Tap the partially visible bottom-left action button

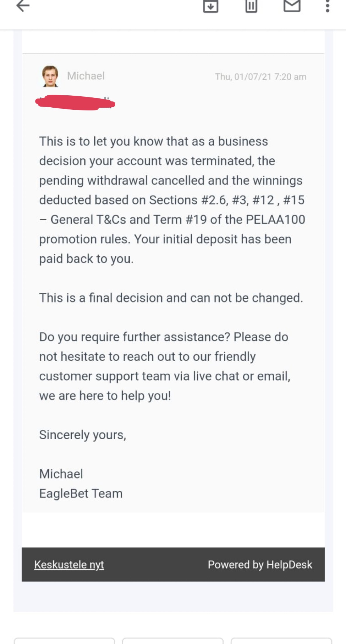point(64,641)
